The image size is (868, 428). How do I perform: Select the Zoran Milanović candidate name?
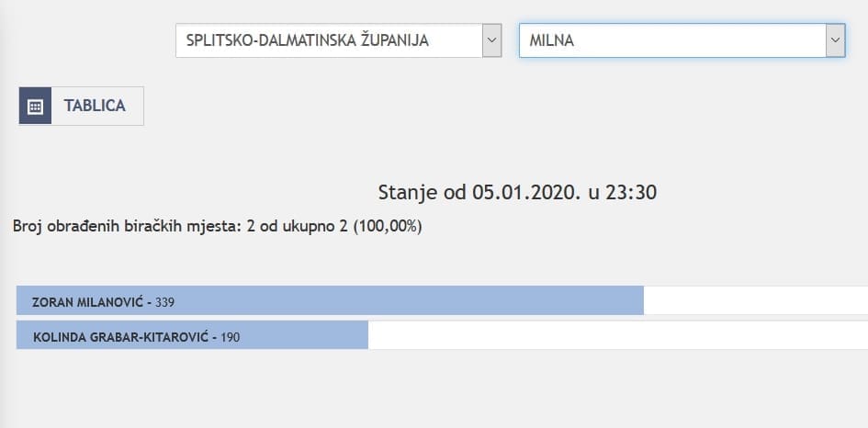point(88,301)
